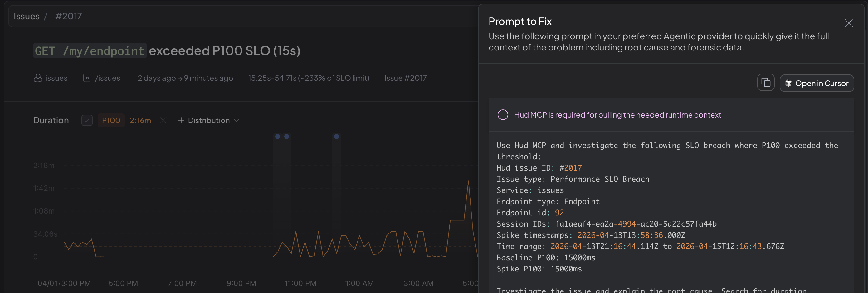Copy the fix prompt using the copy icon
Image resolution: width=868 pixels, height=293 pixels.
tap(766, 83)
